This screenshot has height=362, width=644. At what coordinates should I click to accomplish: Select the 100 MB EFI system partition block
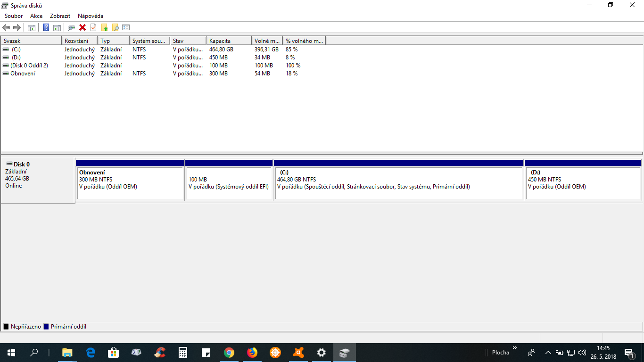coord(229,180)
